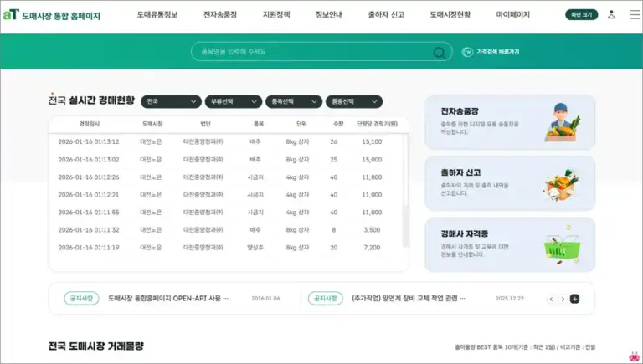Viewport: 643px width, 364px height.
Task: Click the second 공지사항 badge before 추가작업
Action: 325,299
